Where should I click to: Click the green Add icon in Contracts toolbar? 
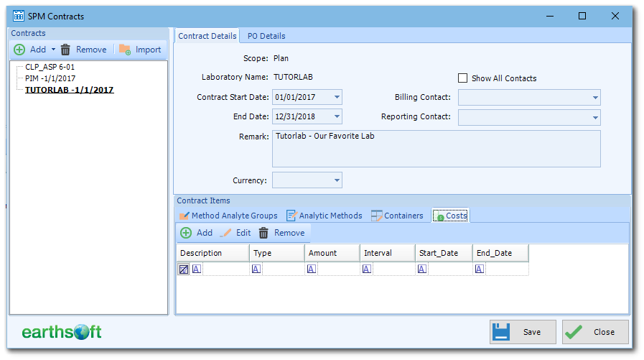coord(19,50)
